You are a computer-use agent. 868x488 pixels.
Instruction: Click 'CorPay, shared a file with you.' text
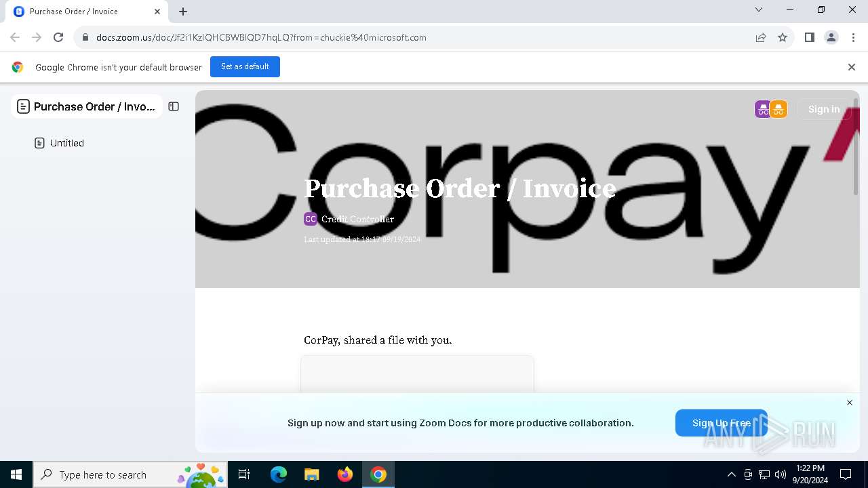[378, 340]
